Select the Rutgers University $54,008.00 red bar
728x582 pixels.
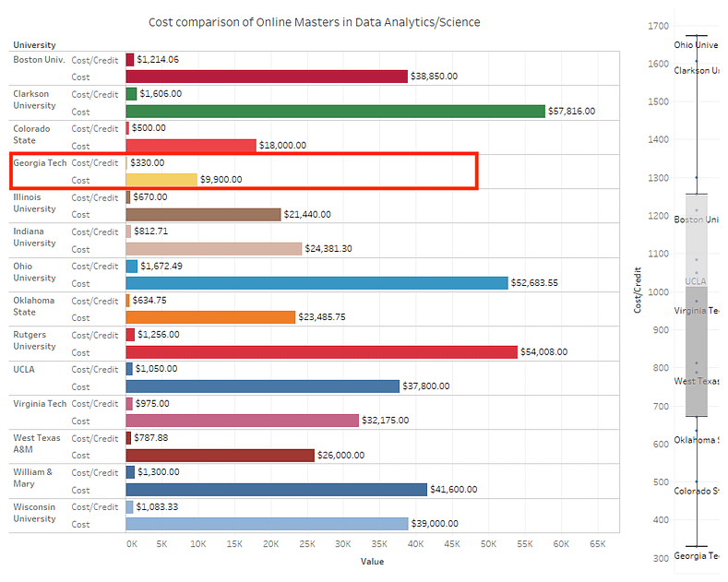(321, 352)
